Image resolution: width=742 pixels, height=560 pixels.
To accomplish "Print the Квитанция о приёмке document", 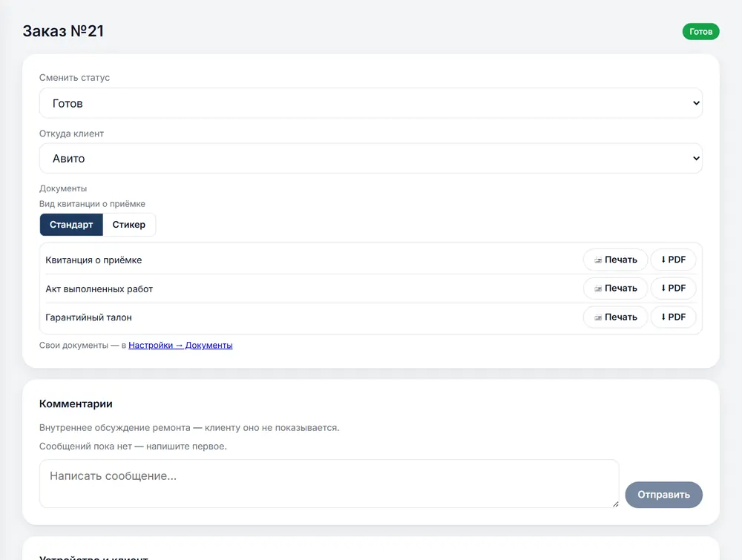I will coord(615,260).
